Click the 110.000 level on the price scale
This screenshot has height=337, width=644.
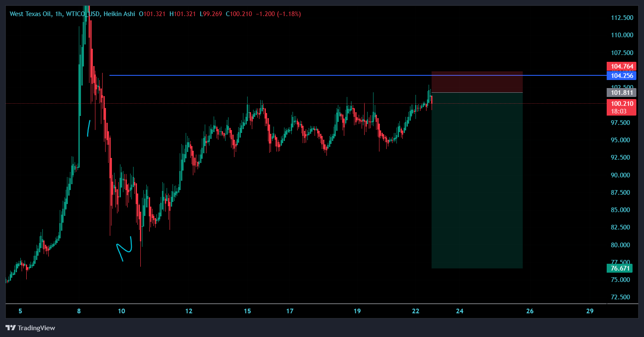click(622, 35)
